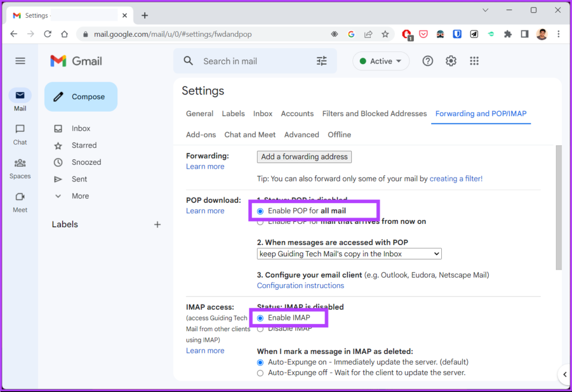Open the keep copy in Inbox dropdown
The image size is (572, 392).
click(349, 254)
